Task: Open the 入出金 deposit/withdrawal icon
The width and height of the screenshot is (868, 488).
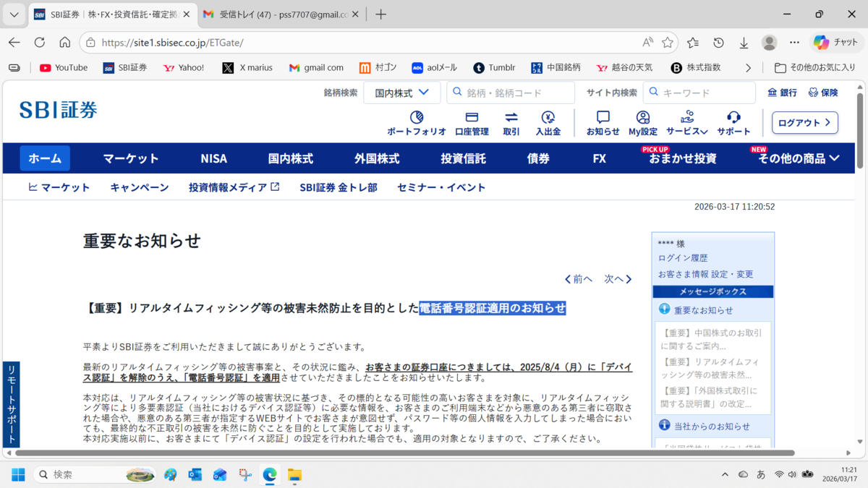Action: pyautogui.click(x=548, y=124)
